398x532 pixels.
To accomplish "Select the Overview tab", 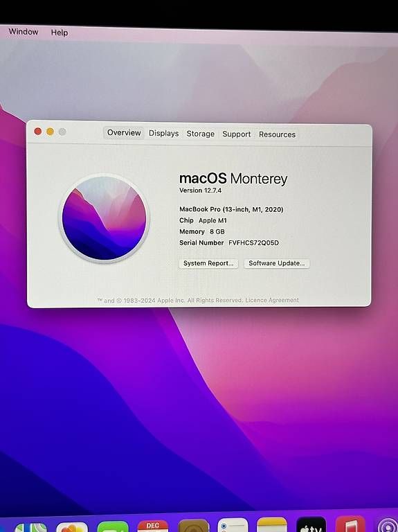I will tap(124, 133).
